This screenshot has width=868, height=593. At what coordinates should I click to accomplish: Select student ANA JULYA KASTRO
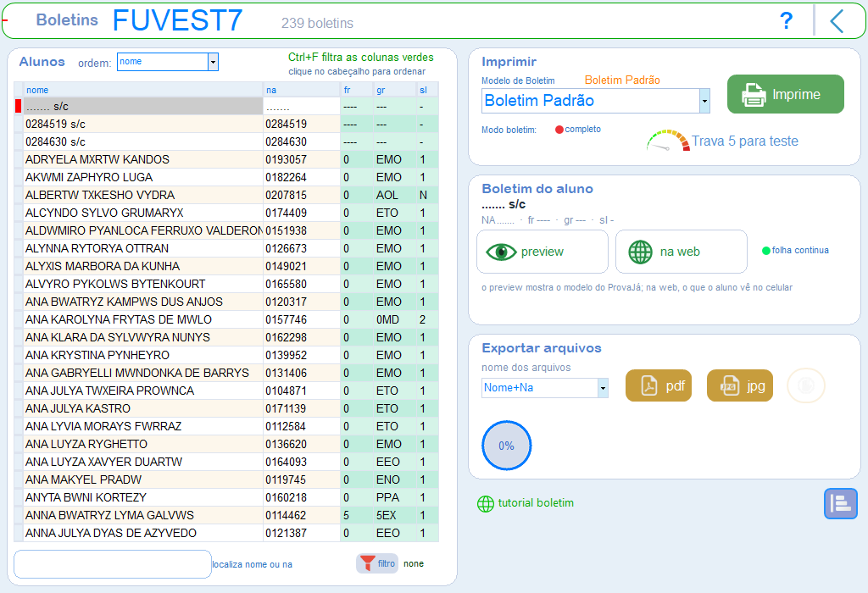[142, 408]
